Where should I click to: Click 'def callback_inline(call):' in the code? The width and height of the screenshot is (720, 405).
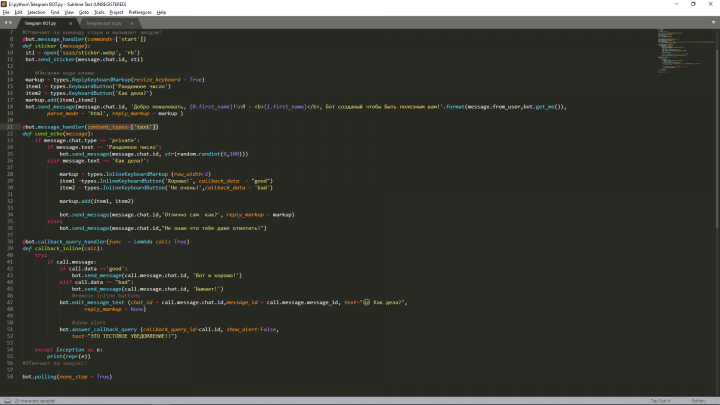coord(62,248)
